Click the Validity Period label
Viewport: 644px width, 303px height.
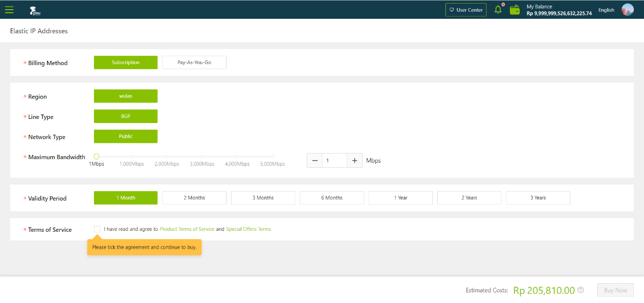click(47, 198)
